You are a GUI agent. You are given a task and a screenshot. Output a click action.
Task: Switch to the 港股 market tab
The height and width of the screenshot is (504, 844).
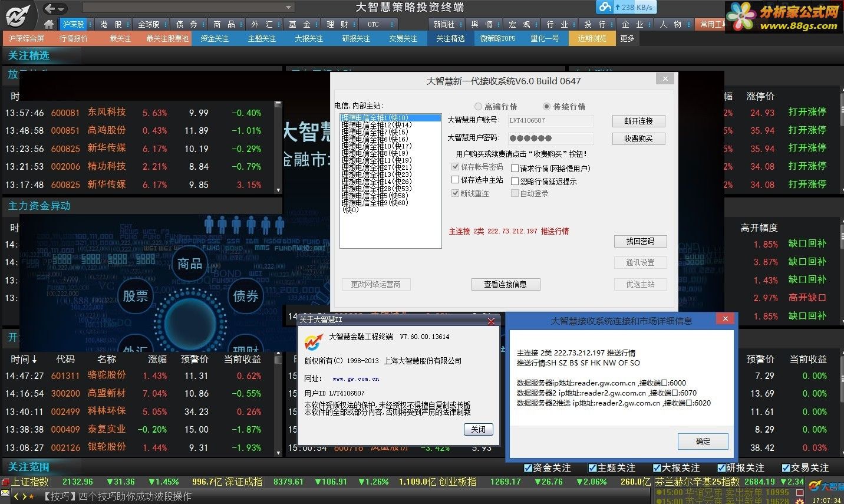click(x=111, y=24)
